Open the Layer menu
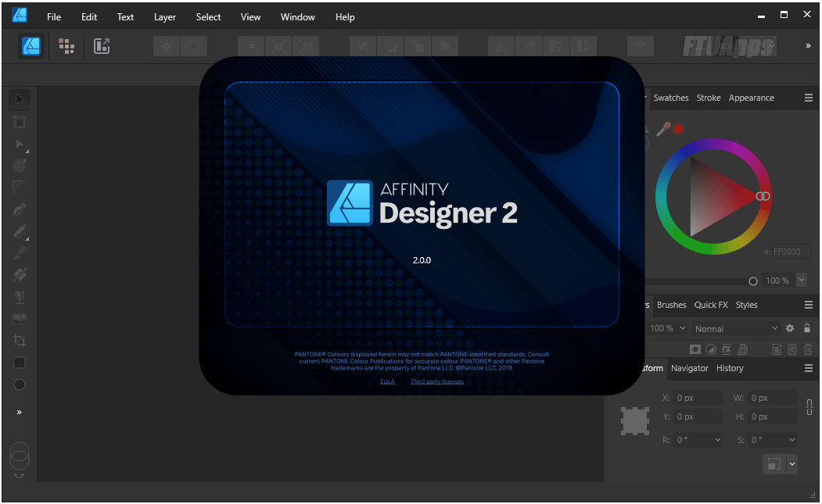 point(164,16)
